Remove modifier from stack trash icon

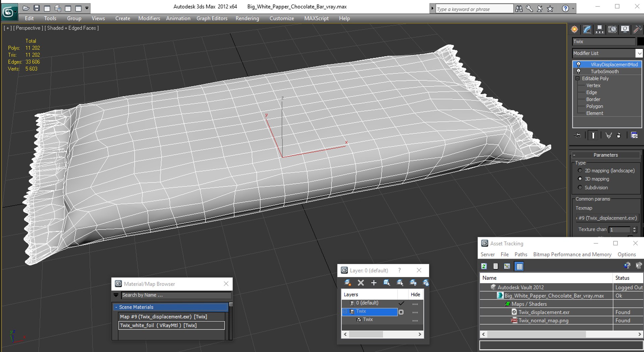(619, 135)
